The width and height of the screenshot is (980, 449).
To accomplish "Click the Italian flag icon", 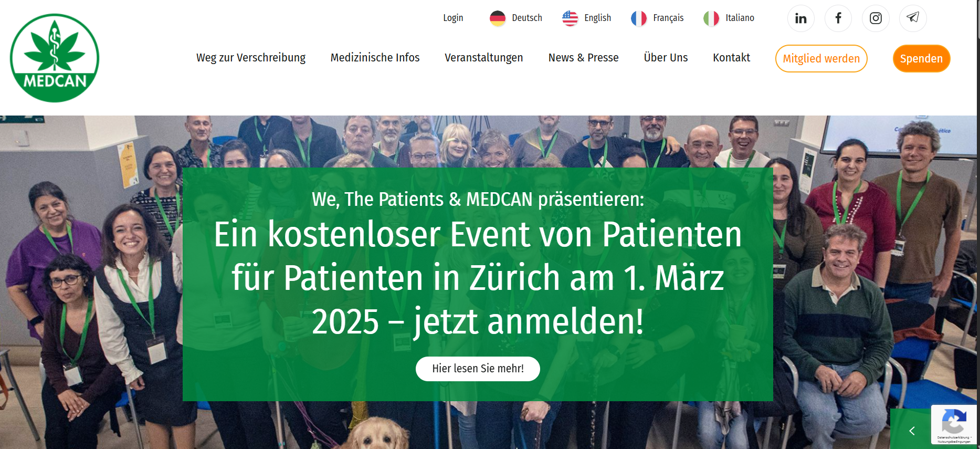I will coord(711,18).
